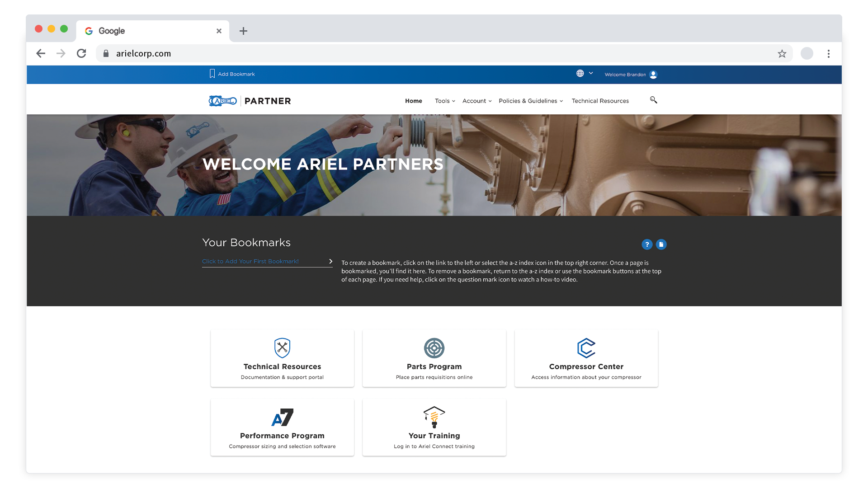Go to the Home menu item
868x488 pixels.
tap(414, 101)
